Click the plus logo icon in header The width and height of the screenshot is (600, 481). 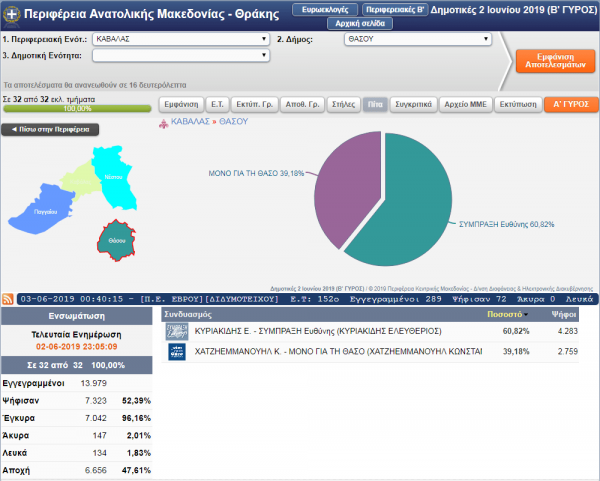pyautogui.click(x=13, y=16)
